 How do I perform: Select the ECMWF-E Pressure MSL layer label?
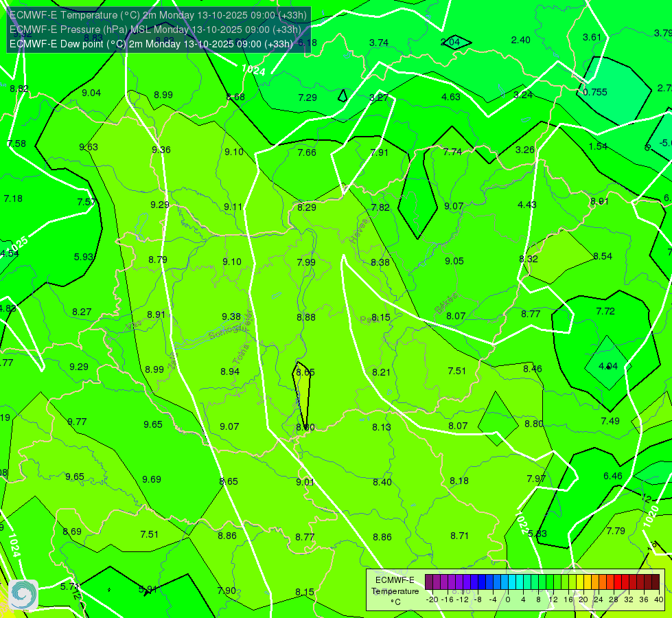click(x=155, y=30)
